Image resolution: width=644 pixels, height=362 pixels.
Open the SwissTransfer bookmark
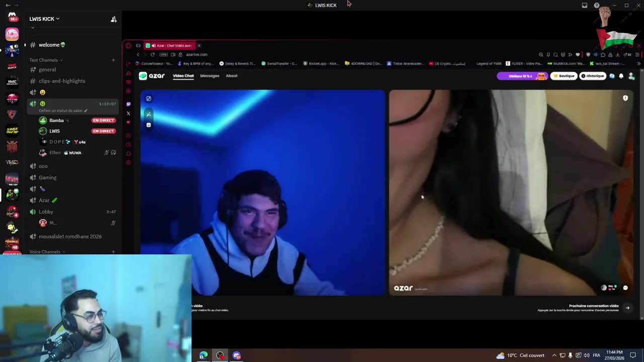click(x=279, y=64)
